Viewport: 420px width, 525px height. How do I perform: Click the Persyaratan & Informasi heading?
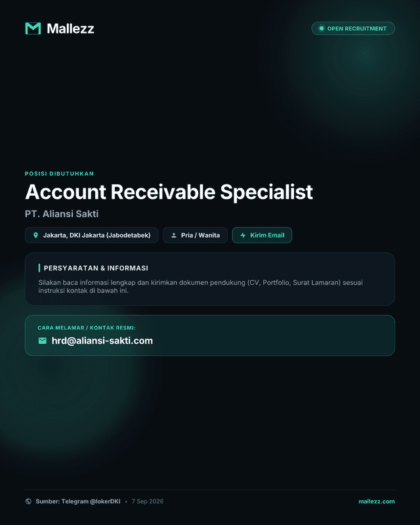(x=96, y=268)
